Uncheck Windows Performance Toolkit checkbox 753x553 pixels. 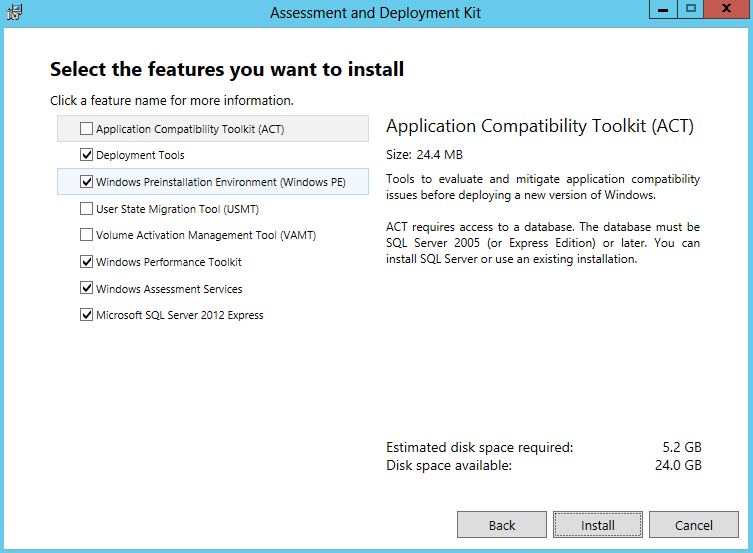(86, 262)
